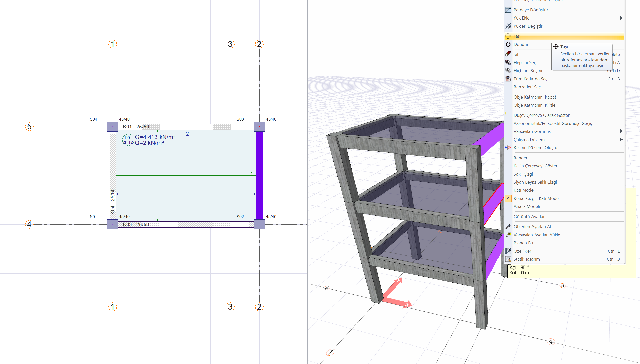This screenshot has height=364, width=640.
Task: Click the Sil eraser icon
Action: tap(508, 54)
